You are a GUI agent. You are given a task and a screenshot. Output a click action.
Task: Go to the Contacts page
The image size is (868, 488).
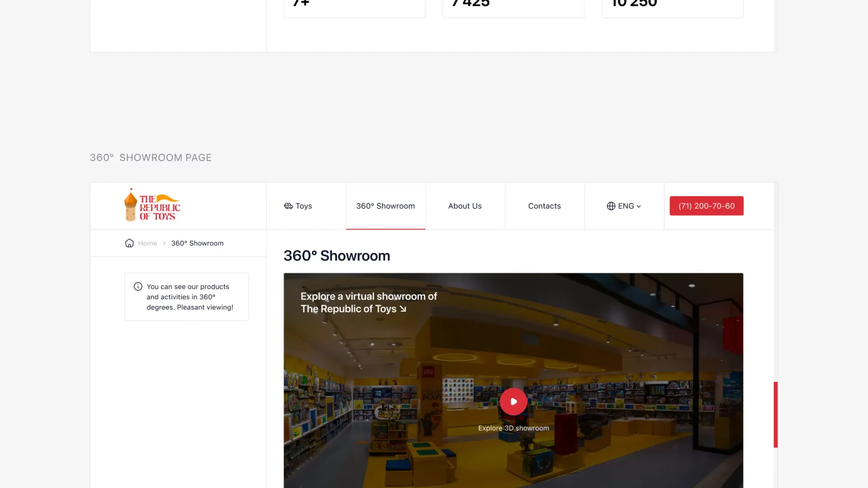(x=545, y=206)
